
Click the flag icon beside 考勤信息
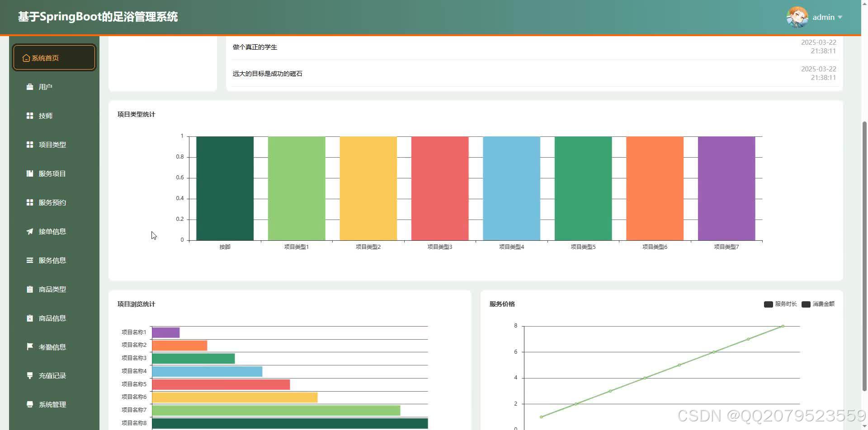[x=30, y=346]
